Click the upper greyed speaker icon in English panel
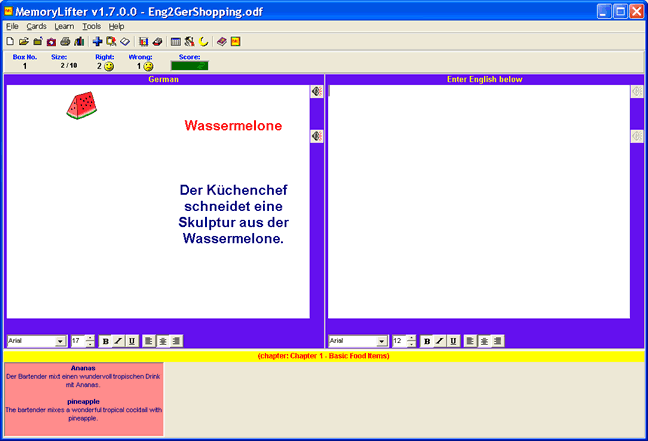Screen dimensions: 648x441 coord(637,92)
